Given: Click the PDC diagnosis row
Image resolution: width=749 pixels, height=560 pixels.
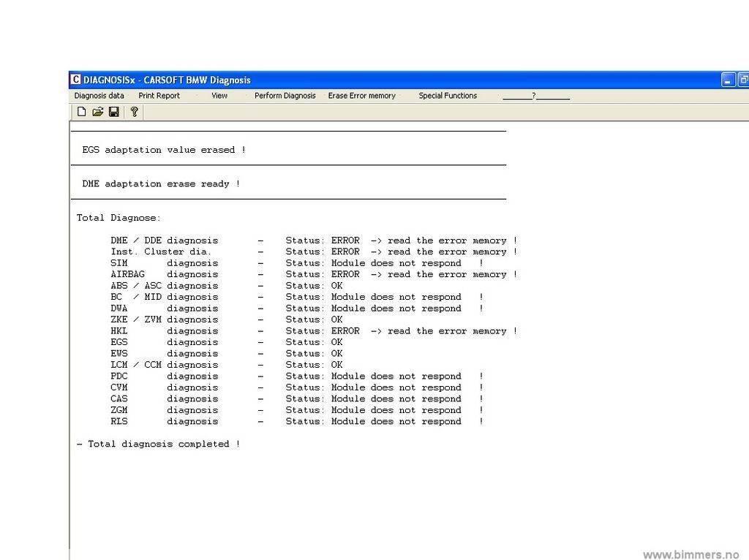Looking at the screenshot, I should pos(297,377).
